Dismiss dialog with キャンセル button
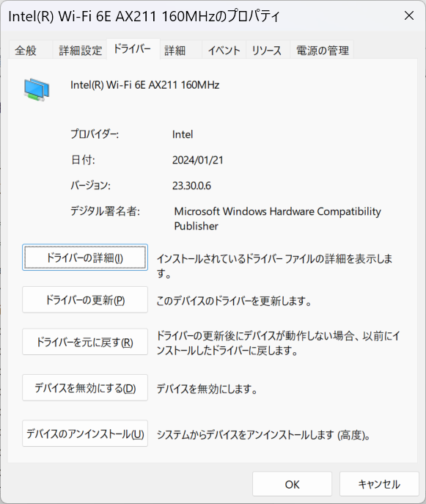The image size is (426, 504). click(x=379, y=484)
